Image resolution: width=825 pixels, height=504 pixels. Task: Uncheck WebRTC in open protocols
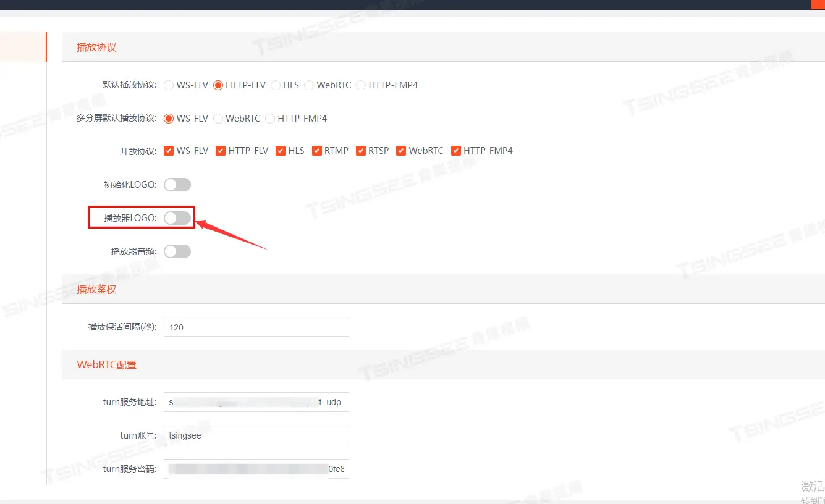401,151
